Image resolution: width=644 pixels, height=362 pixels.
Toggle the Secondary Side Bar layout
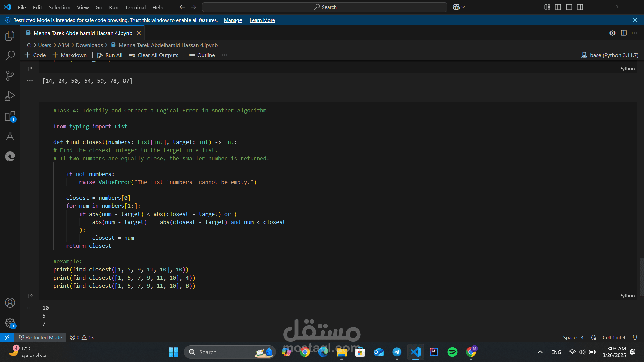[580, 7]
